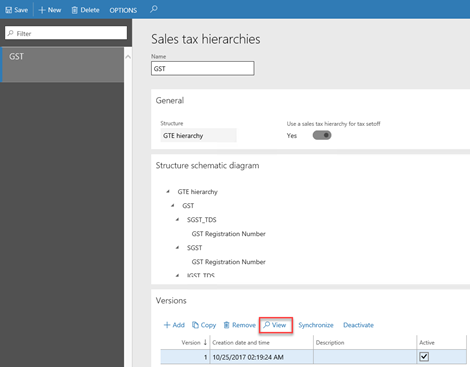
Task: Add a new version
Action: tap(174, 325)
